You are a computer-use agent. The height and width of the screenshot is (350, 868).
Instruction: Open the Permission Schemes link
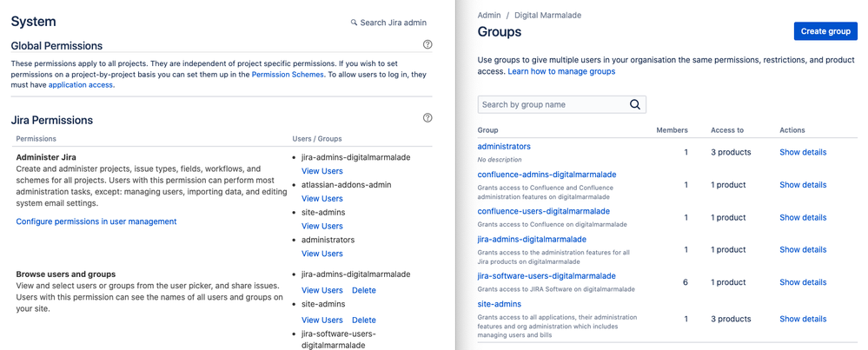pos(288,74)
